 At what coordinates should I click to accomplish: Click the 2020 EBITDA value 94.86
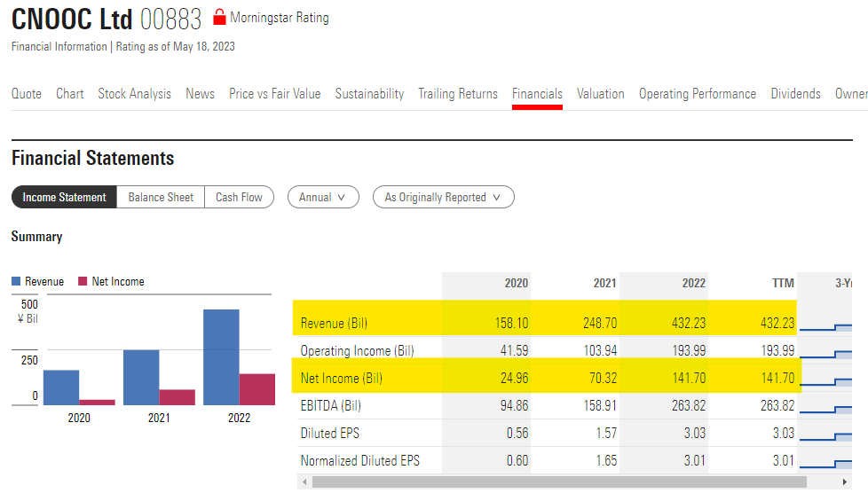(x=514, y=405)
